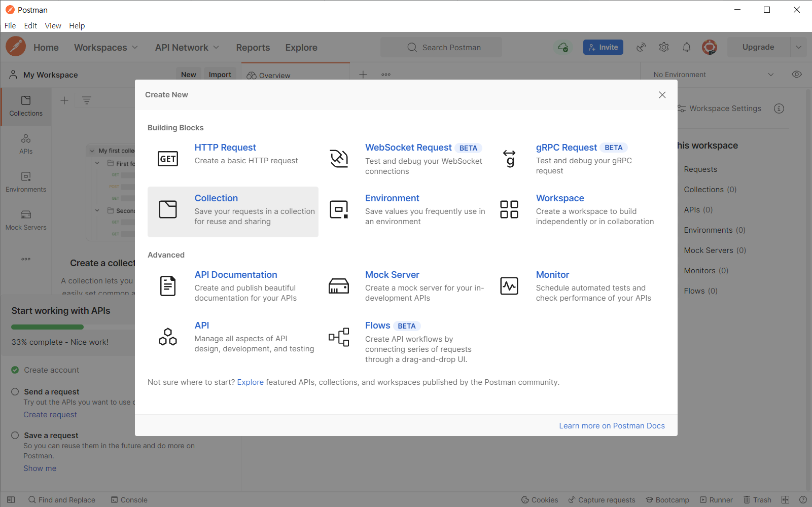Click the Create request link

coord(50,415)
